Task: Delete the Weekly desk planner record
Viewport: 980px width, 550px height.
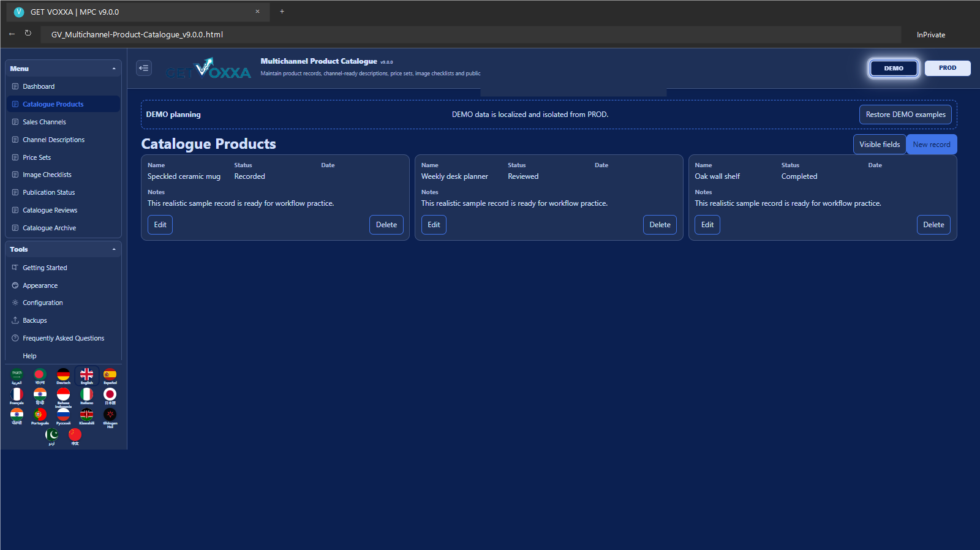Action: point(660,225)
